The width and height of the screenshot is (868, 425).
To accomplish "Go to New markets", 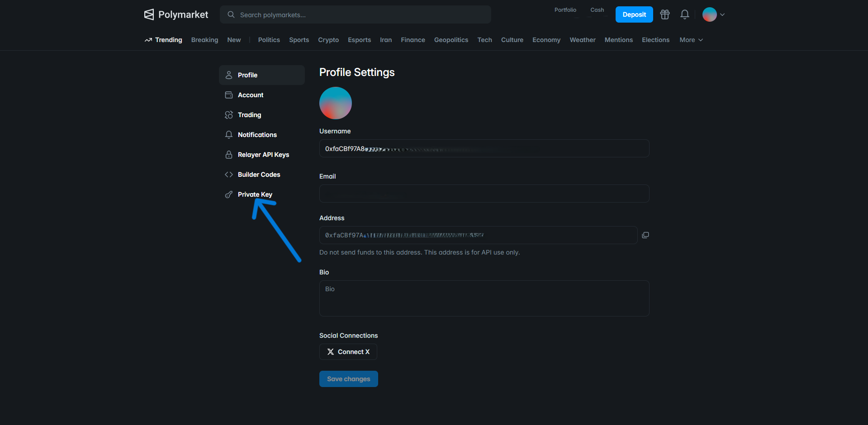I will 234,40.
